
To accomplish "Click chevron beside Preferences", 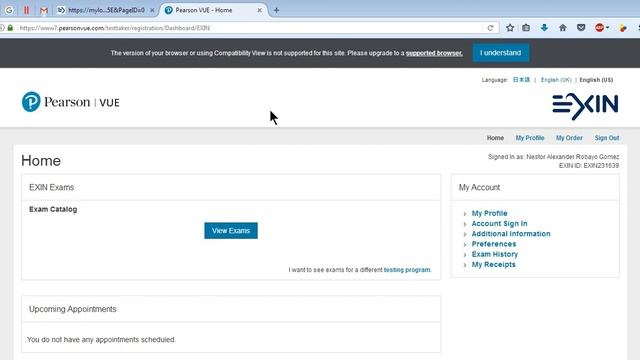I will point(465,244).
